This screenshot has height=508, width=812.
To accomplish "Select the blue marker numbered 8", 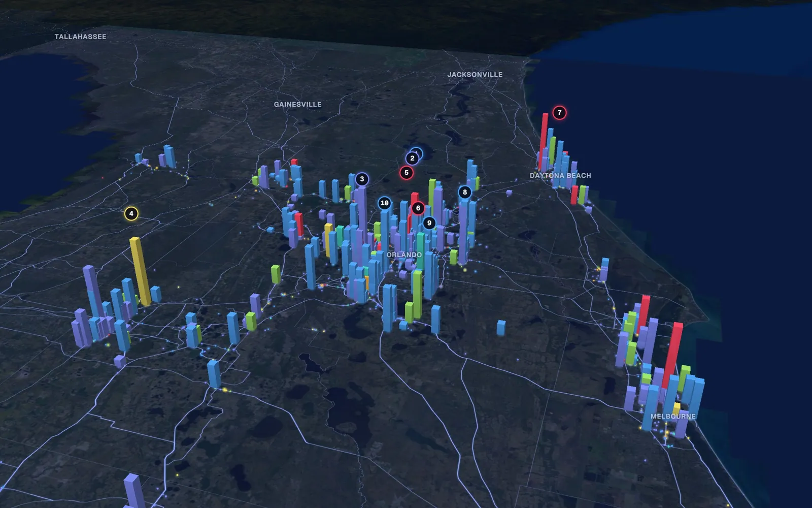I will click(x=465, y=192).
